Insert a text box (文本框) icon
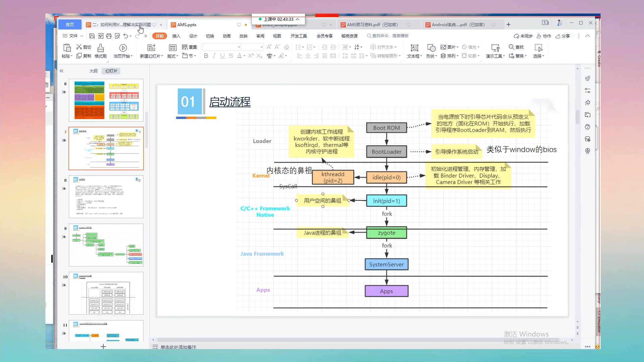The image size is (644, 362). 414,48
